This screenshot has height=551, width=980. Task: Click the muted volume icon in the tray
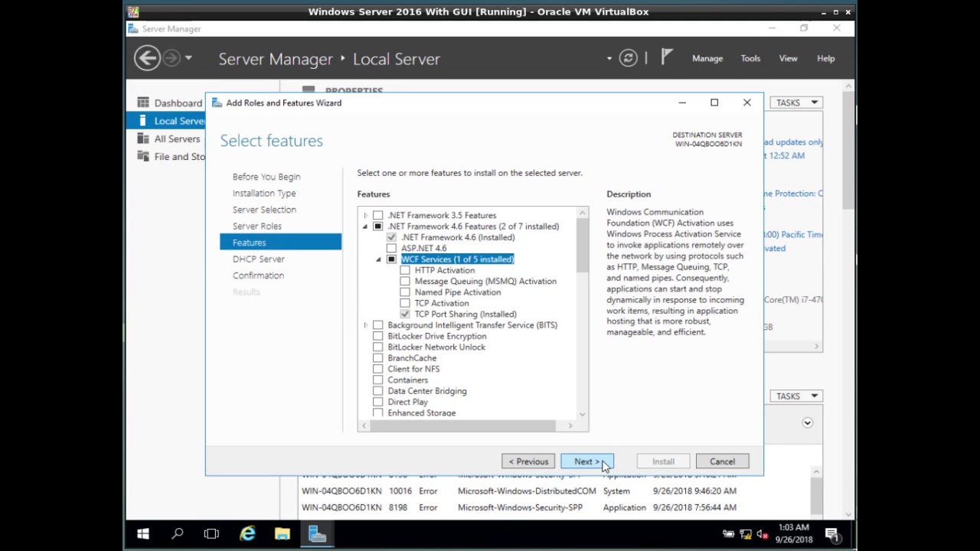point(762,534)
